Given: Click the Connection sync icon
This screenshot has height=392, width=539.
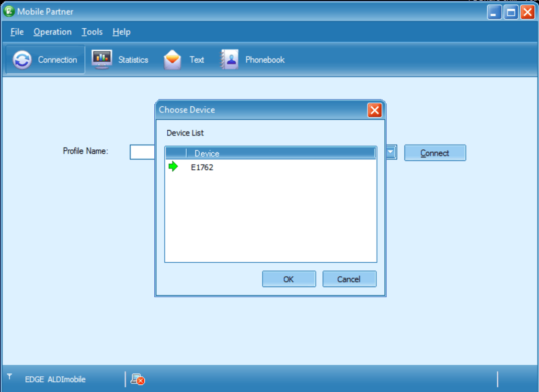Looking at the screenshot, I should click(22, 60).
